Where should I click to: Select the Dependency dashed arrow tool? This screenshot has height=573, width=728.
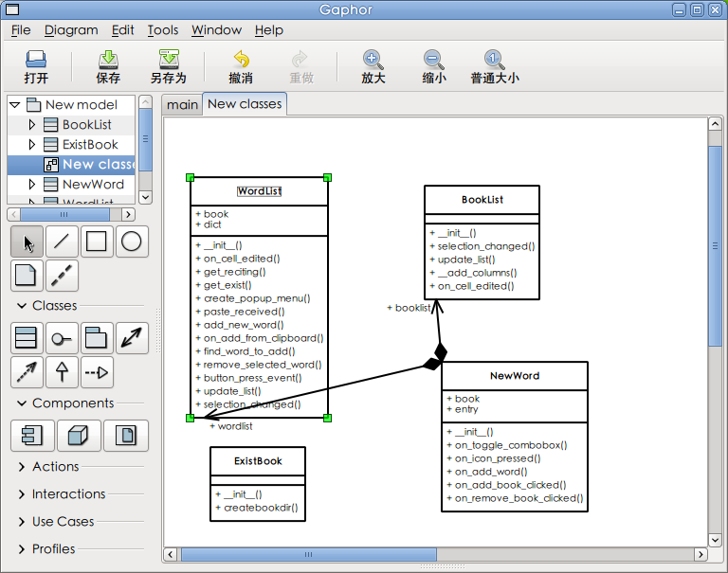[27, 372]
